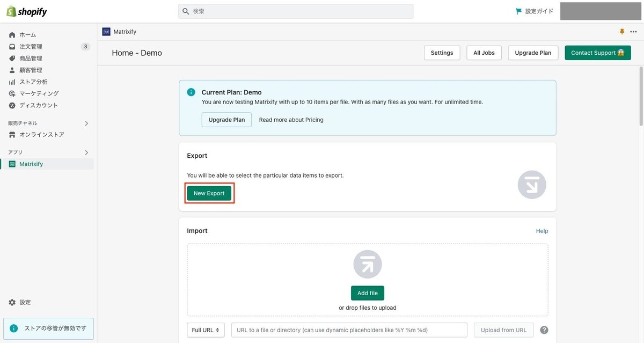Click the import upload arrow icon
The height and width of the screenshot is (343, 644).
point(368,264)
